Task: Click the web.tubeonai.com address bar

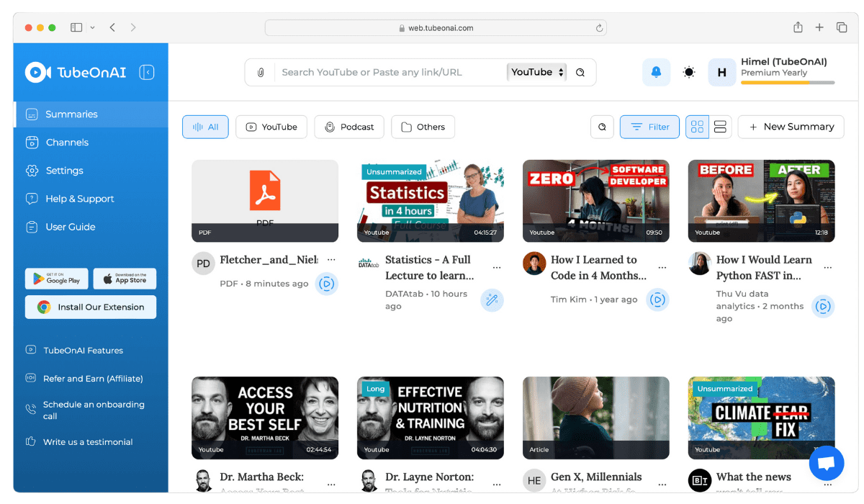Action: pyautogui.click(x=436, y=28)
